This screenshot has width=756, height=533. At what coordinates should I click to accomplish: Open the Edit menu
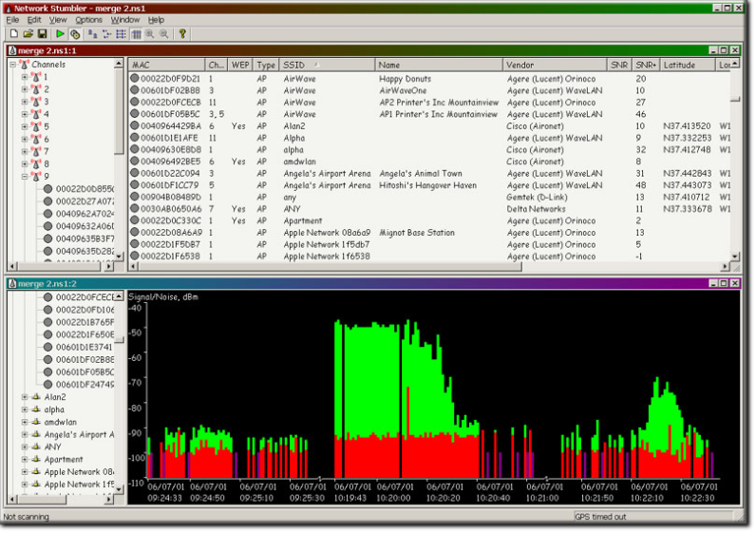click(34, 20)
